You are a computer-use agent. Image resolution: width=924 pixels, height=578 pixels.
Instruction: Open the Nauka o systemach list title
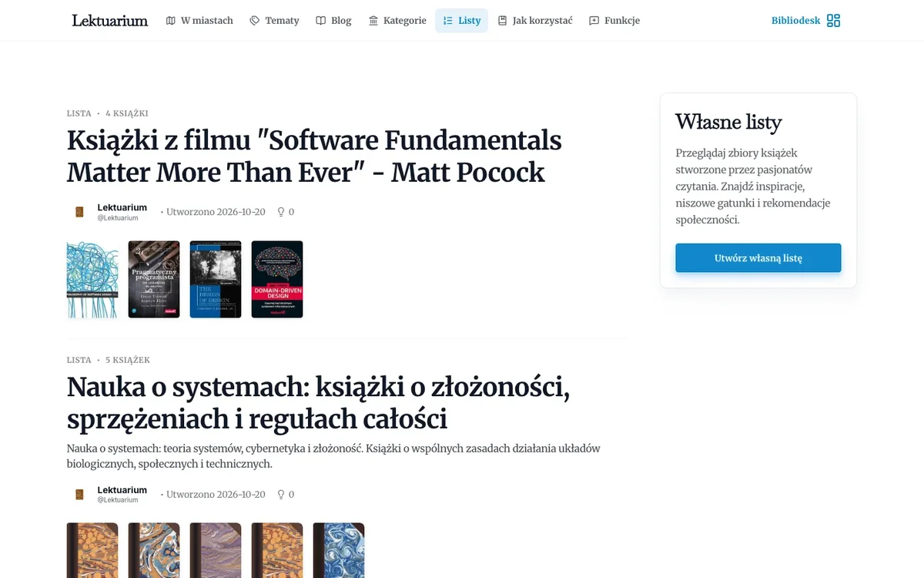click(x=318, y=403)
